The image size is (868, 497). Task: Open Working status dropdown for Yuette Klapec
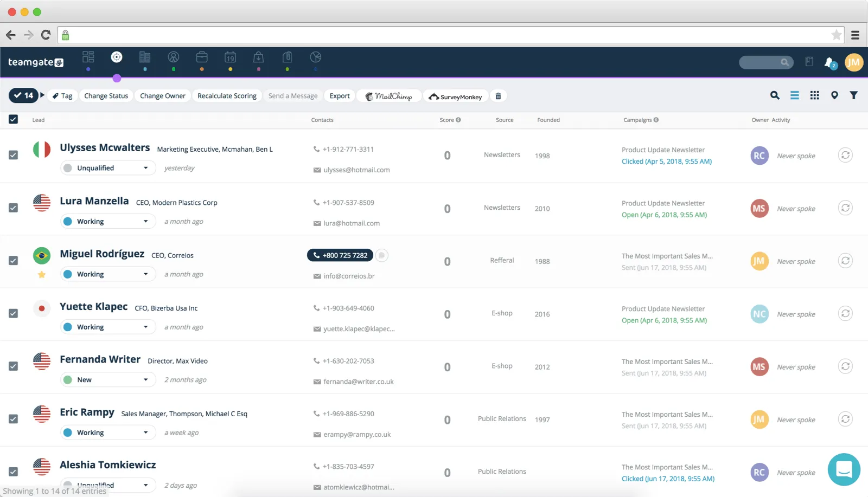pyautogui.click(x=108, y=327)
